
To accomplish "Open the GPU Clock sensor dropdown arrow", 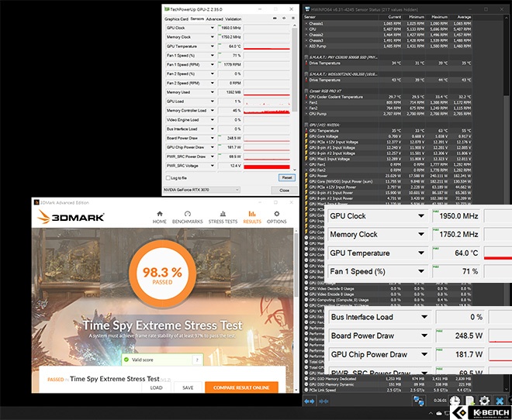I will point(212,28).
